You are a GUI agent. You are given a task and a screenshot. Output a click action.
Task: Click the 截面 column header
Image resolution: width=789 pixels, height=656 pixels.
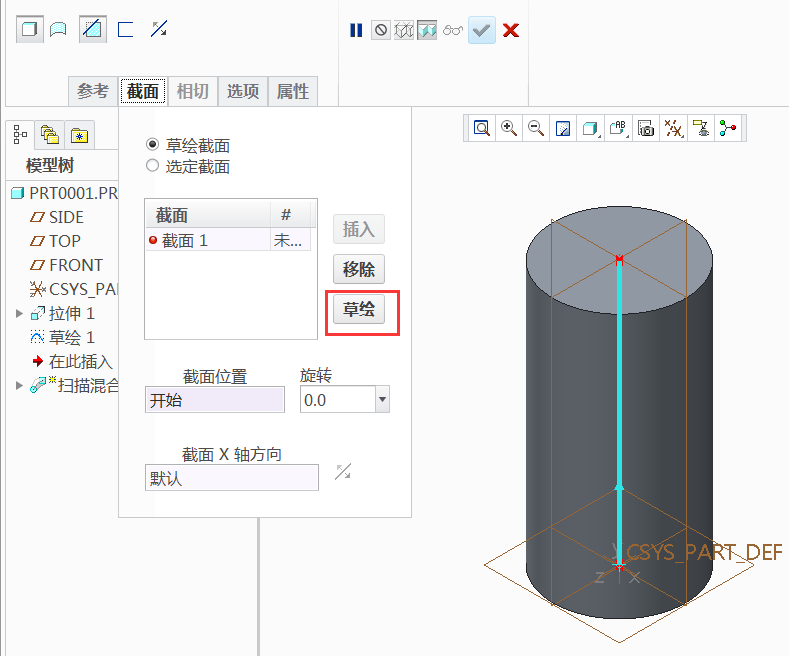pos(208,215)
